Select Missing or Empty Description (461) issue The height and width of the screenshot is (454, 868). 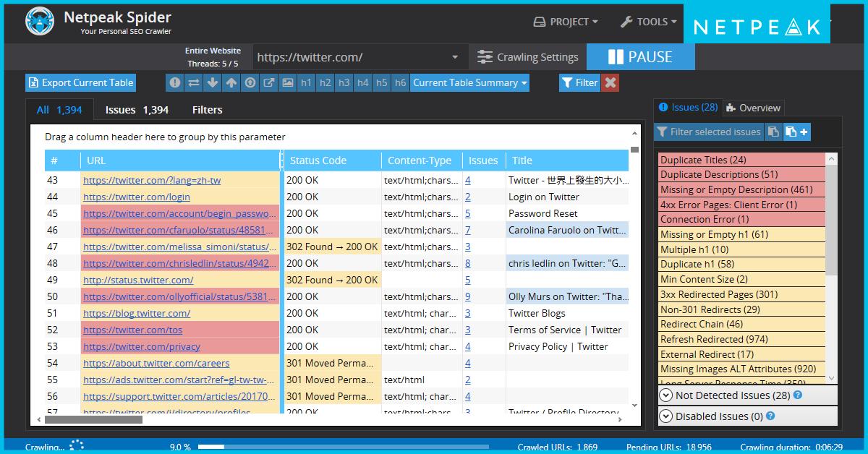(x=741, y=189)
